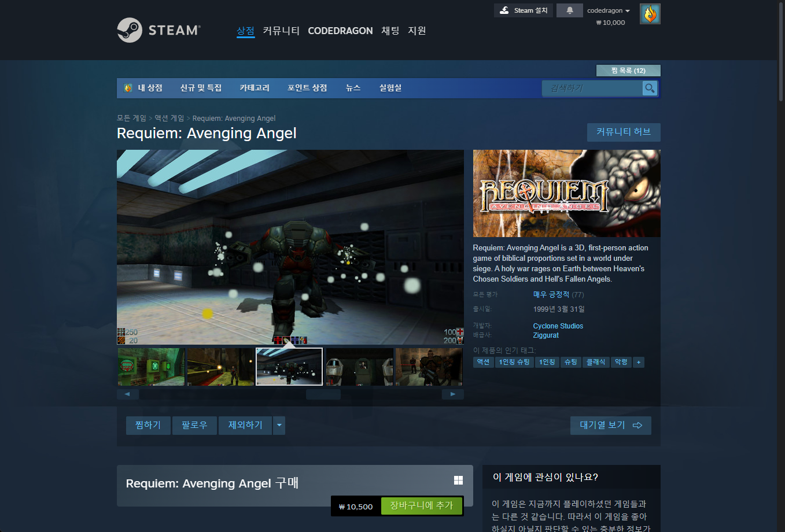Select the 슈팅 tag

point(571,362)
